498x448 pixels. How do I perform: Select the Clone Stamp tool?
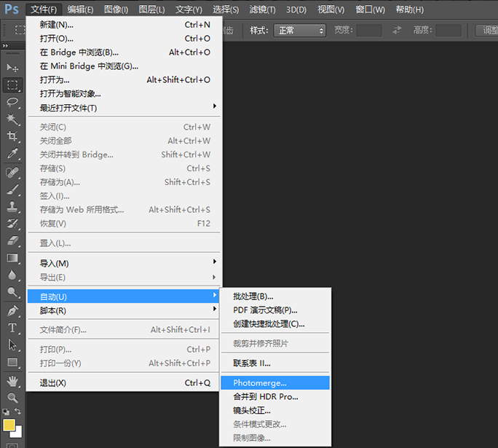point(12,207)
